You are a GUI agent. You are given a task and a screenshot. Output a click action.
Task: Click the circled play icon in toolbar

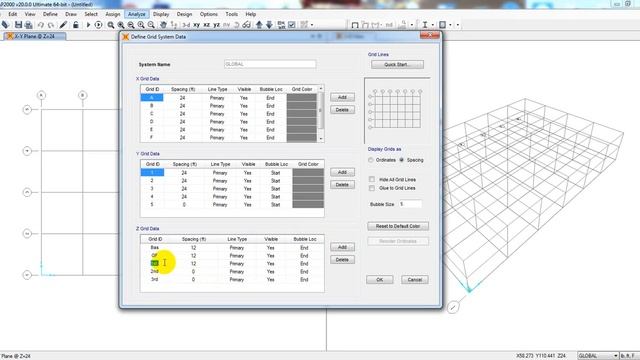(x=98, y=25)
